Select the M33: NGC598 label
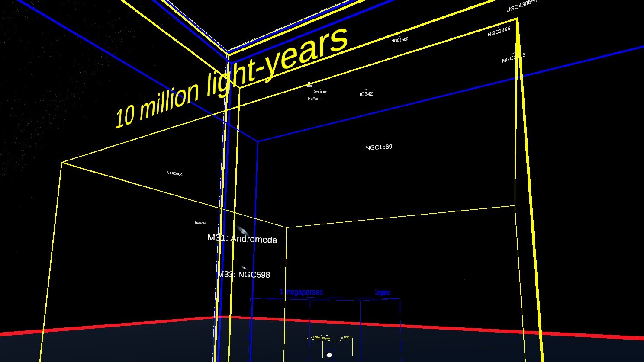The width and height of the screenshot is (644, 362). (244, 275)
